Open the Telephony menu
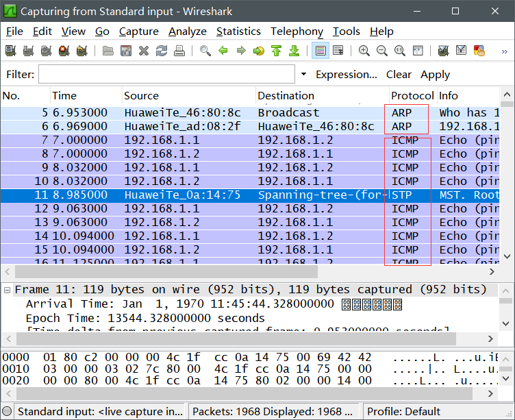Image resolution: width=515 pixels, height=420 pixels. [x=297, y=32]
